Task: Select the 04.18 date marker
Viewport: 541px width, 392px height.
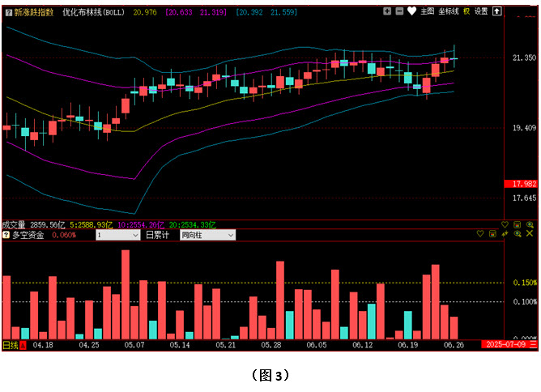Action: [x=43, y=345]
